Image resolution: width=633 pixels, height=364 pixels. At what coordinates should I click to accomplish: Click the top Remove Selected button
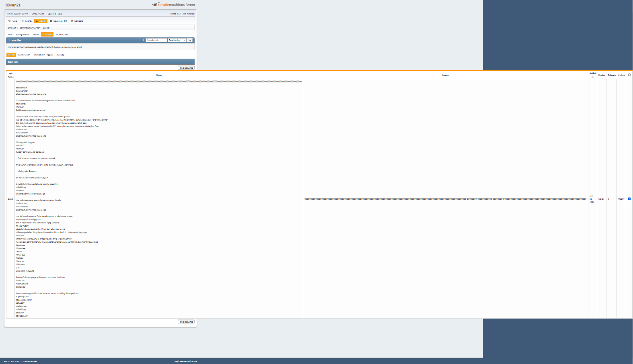(x=186, y=67)
